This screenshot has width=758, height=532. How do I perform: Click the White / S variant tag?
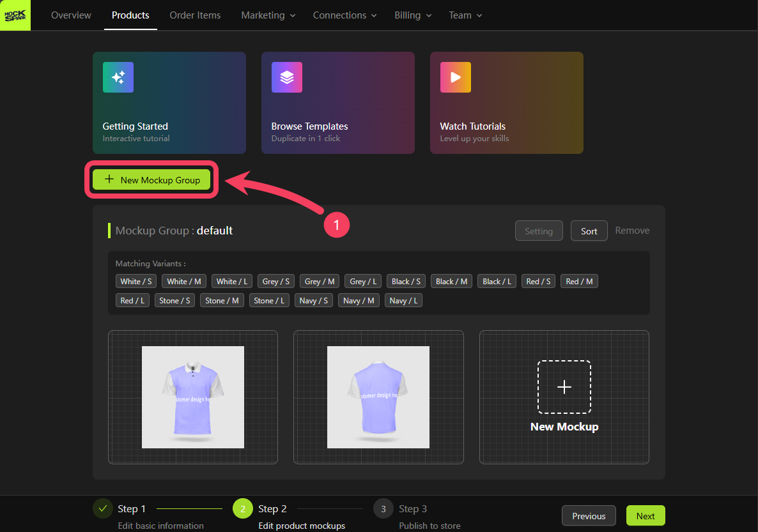(136, 281)
